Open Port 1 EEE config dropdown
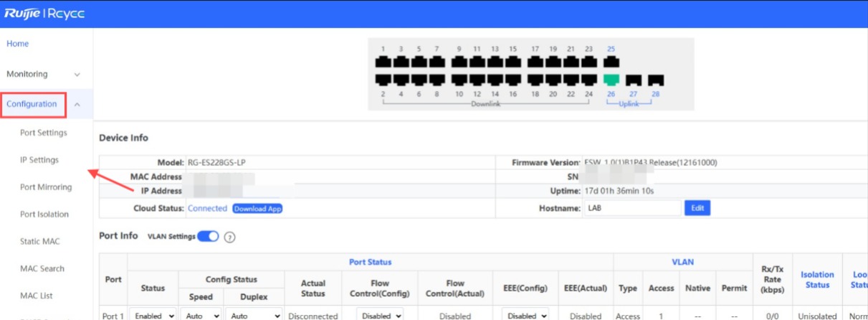 tap(525, 316)
